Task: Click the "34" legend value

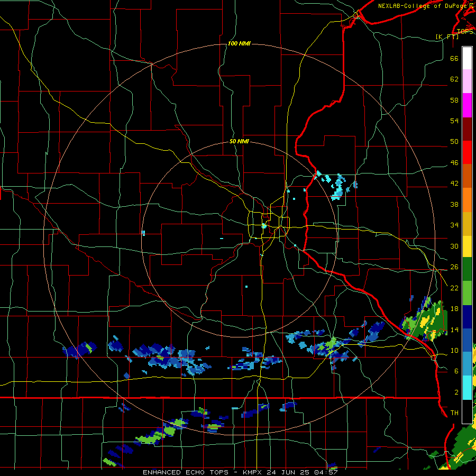Action: (454, 225)
